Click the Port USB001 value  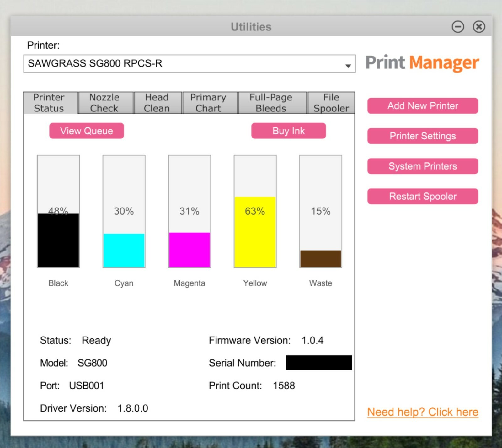click(x=87, y=386)
